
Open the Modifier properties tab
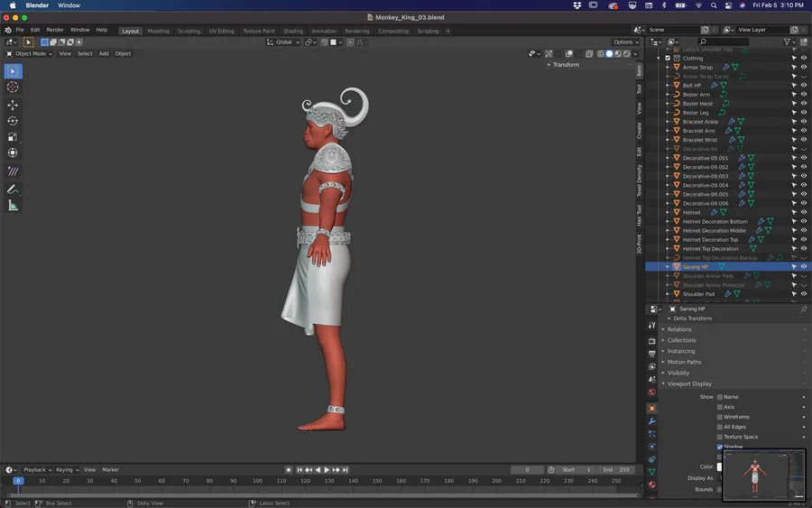coord(652,421)
